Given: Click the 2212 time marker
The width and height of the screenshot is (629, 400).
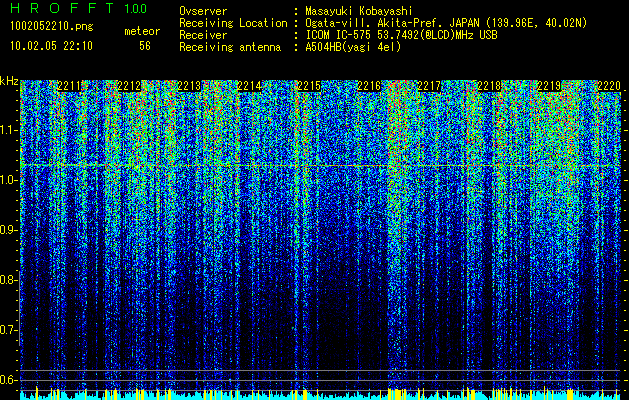Looking at the screenshot, I should click(129, 86).
